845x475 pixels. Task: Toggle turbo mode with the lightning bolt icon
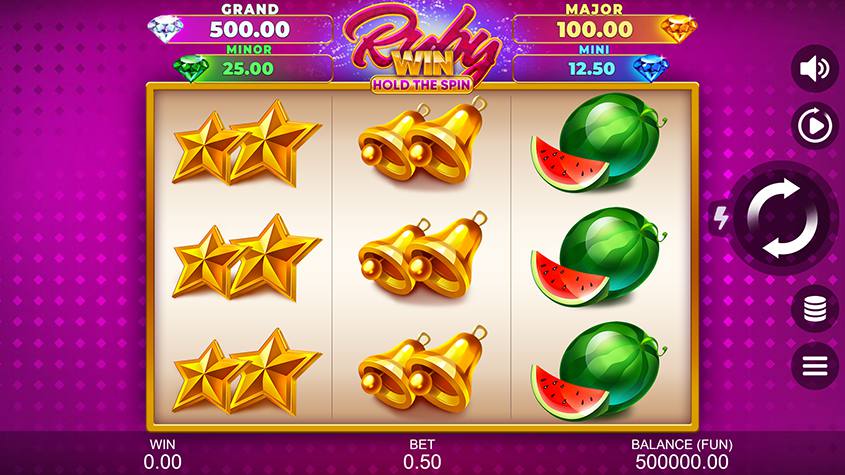[721, 217]
